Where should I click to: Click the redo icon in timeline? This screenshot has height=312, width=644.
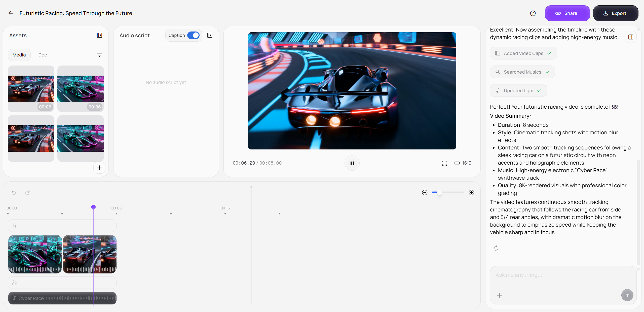[27, 193]
